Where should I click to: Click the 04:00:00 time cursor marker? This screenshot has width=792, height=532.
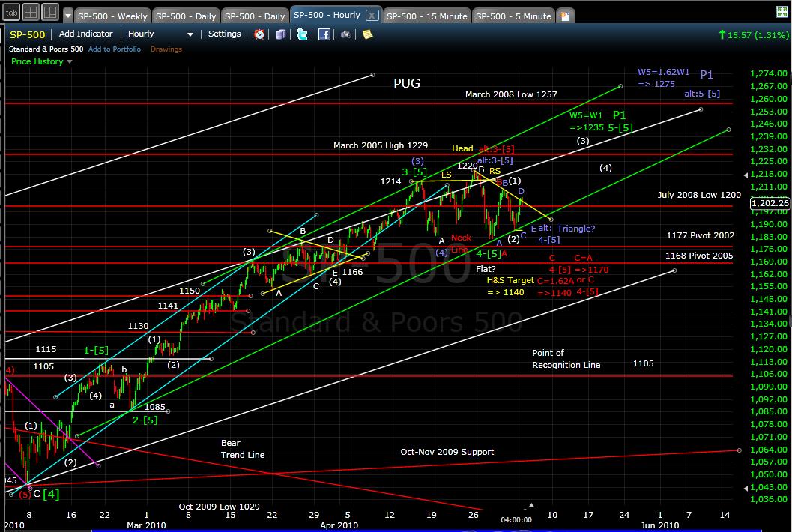coord(516,519)
